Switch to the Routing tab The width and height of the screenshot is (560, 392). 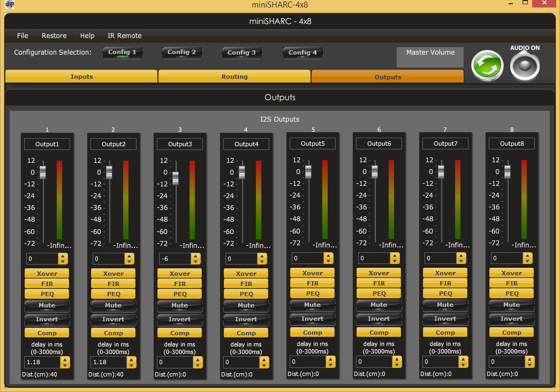pos(234,77)
